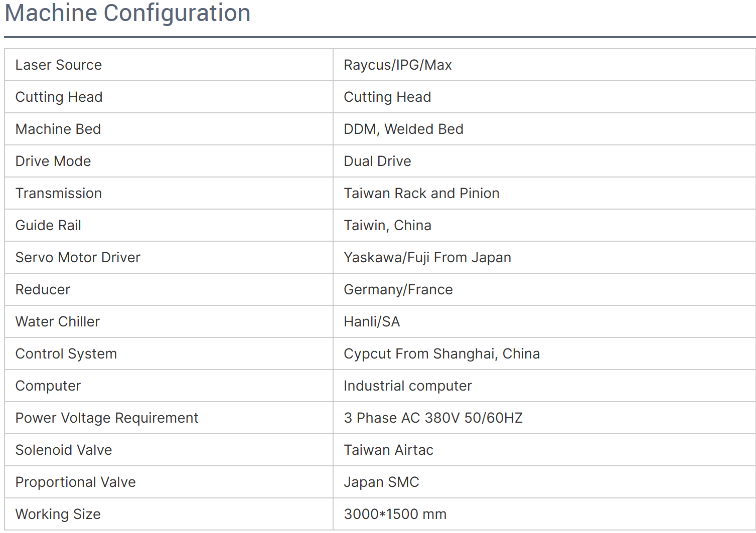Viewport: 756px width, 533px height.
Task: Click the DDM, Welded Bed value
Action: (403, 129)
